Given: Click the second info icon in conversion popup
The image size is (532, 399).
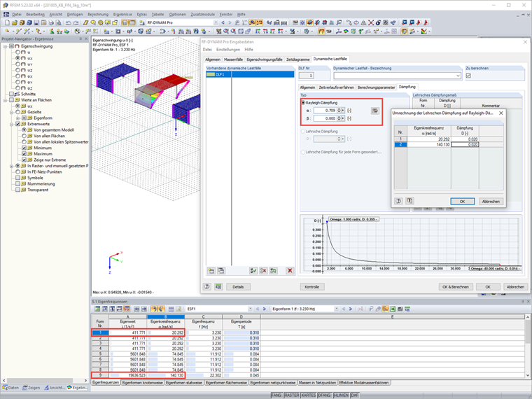Looking at the screenshot, I should tap(409, 201).
